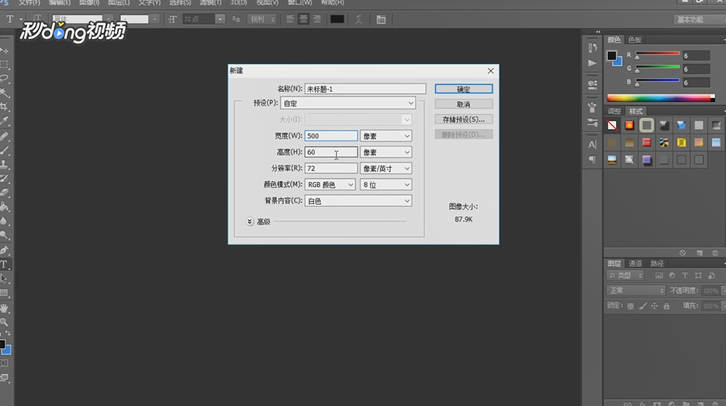The width and height of the screenshot is (726, 406).
Task: Open the layer blend mode 正常 dropdown
Action: coord(635,290)
